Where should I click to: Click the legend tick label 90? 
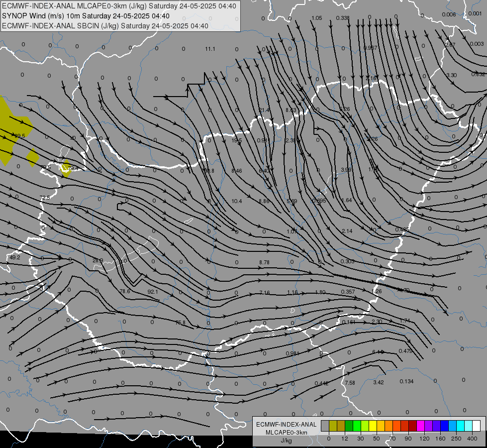[408, 439]
